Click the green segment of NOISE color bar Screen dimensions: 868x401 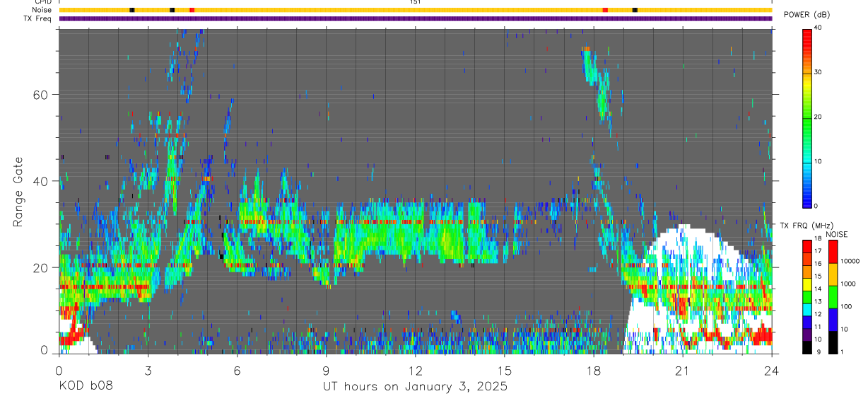click(833, 297)
